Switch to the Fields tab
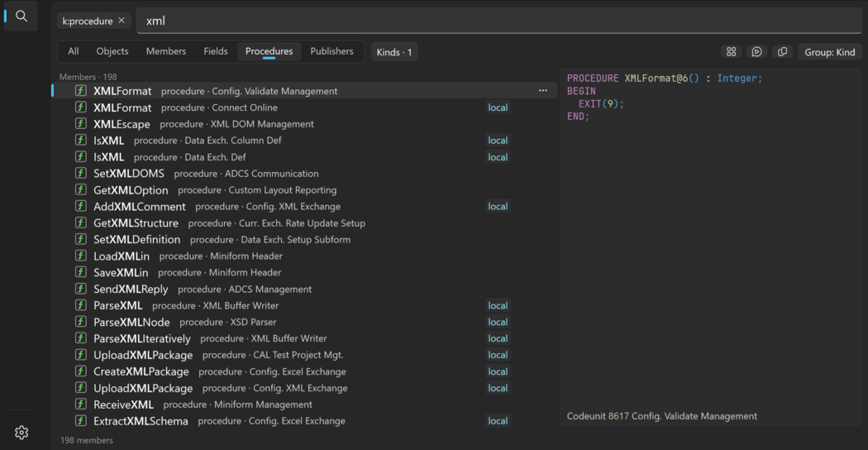This screenshot has height=450, width=868. (x=215, y=51)
